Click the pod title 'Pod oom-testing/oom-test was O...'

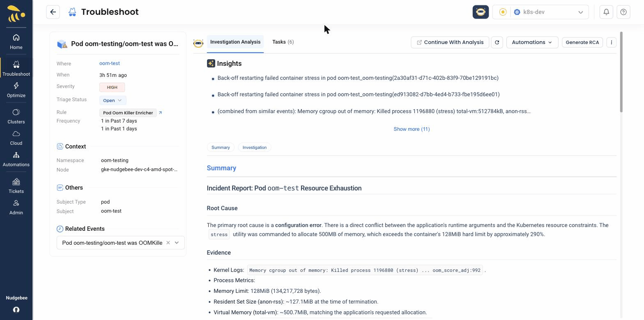(125, 44)
